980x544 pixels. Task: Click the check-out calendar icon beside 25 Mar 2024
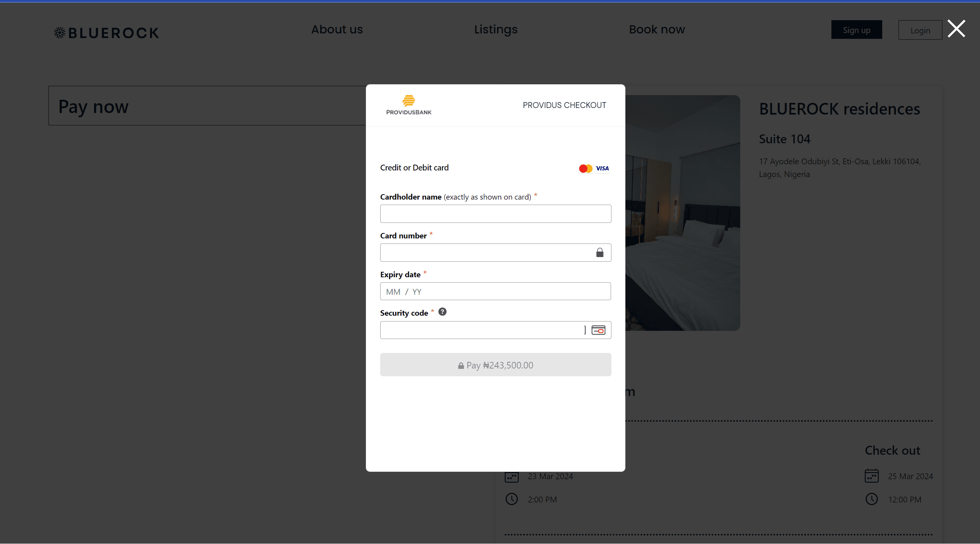point(872,476)
